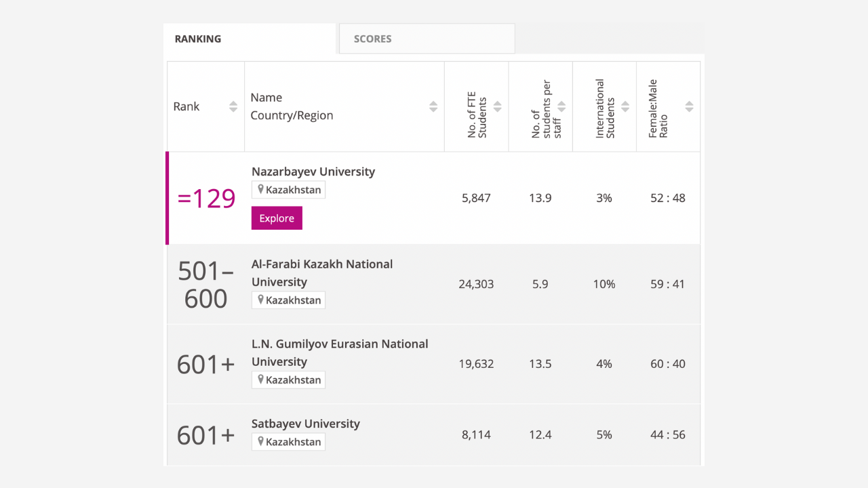Click Kazakhstan tag under Al-Farabi University
The height and width of the screenshot is (488, 868).
(288, 300)
